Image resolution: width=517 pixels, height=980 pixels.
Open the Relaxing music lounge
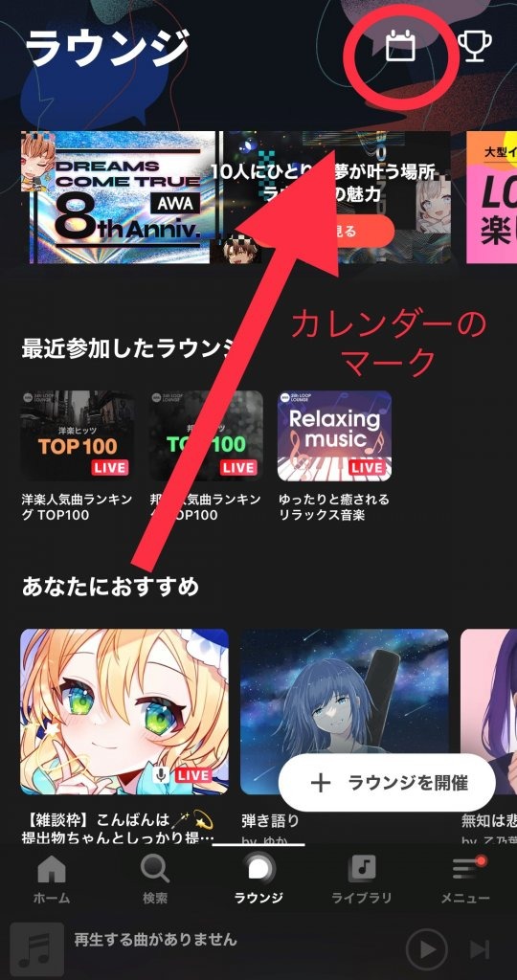pyautogui.click(x=334, y=435)
